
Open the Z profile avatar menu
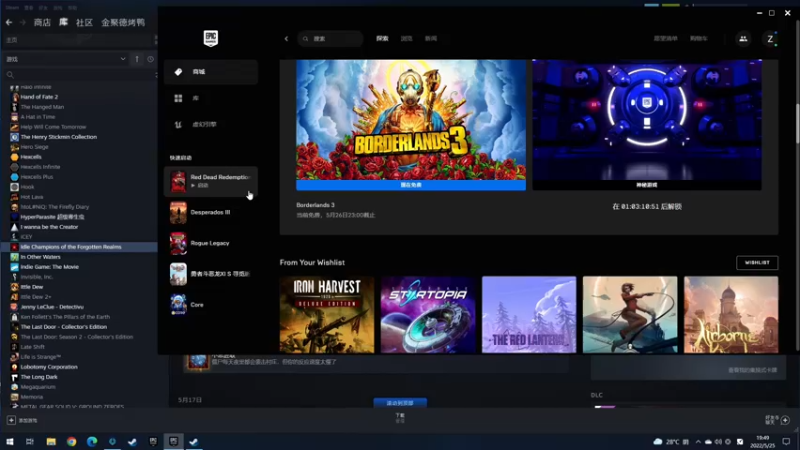click(770, 39)
